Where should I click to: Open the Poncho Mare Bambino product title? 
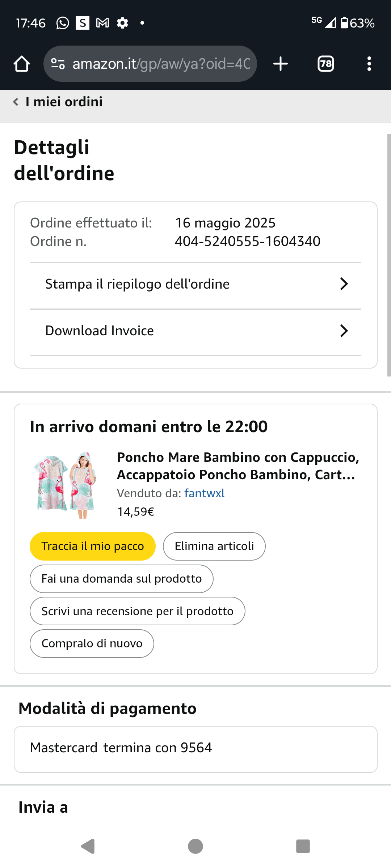(238, 466)
